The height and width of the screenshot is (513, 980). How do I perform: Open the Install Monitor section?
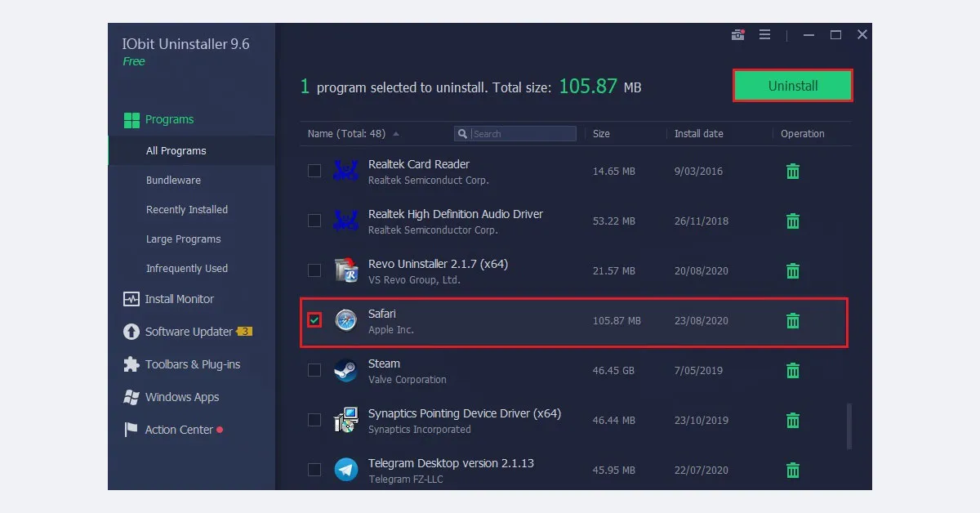pos(179,299)
